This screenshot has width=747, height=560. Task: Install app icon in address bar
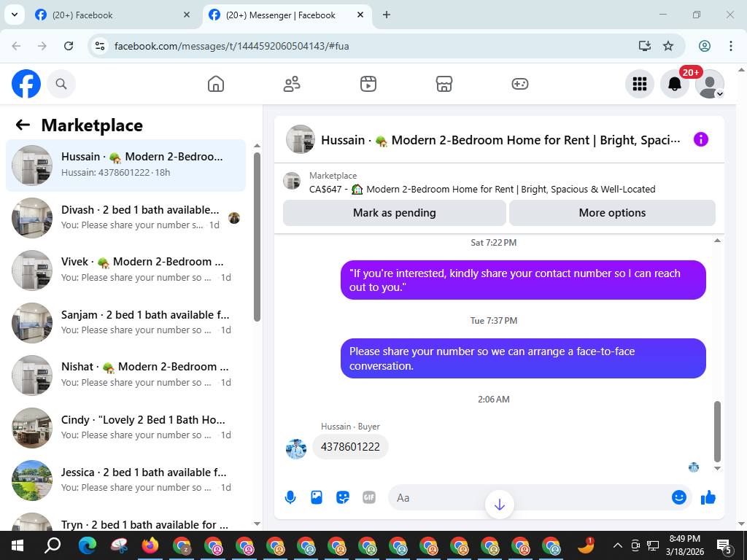click(x=645, y=46)
